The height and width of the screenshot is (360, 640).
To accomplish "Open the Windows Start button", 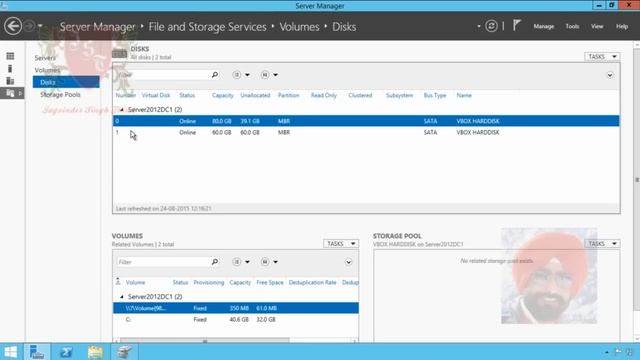I will (x=10, y=352).
